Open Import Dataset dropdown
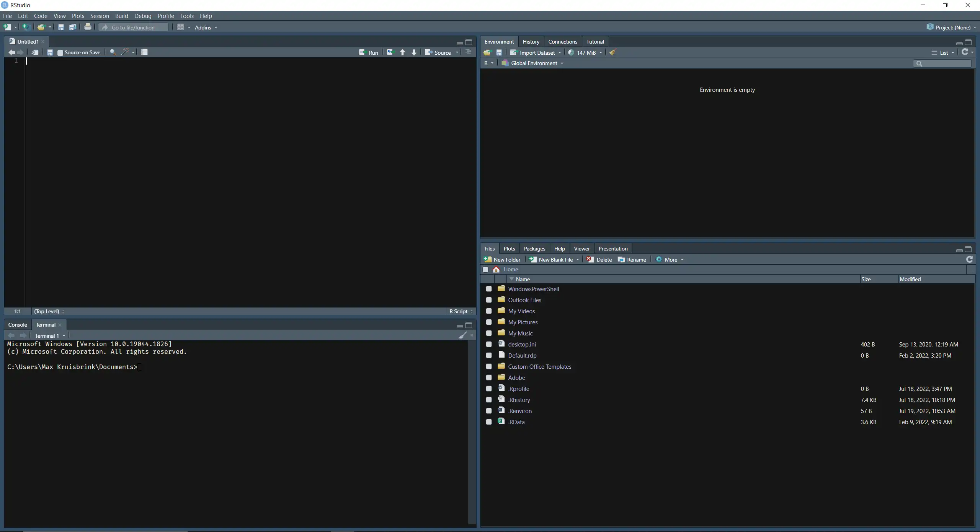Screen dimensions: 980x532 coord(536,53)
